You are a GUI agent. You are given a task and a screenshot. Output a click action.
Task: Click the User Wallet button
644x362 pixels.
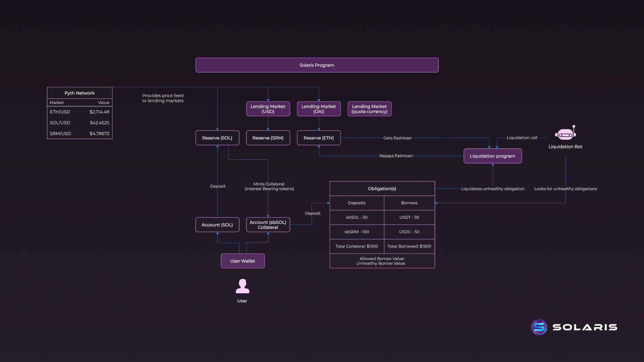[x=243, y=261]
